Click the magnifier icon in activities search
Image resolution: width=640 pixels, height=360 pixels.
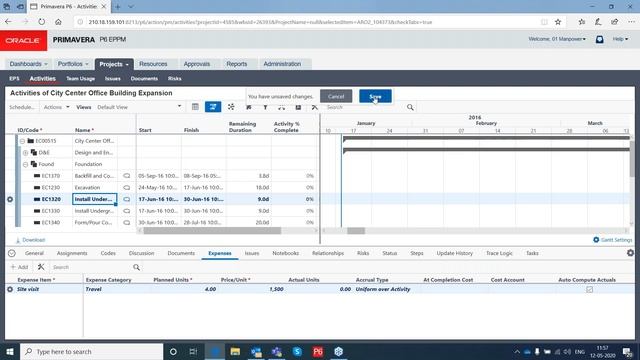tap(410, 107)
